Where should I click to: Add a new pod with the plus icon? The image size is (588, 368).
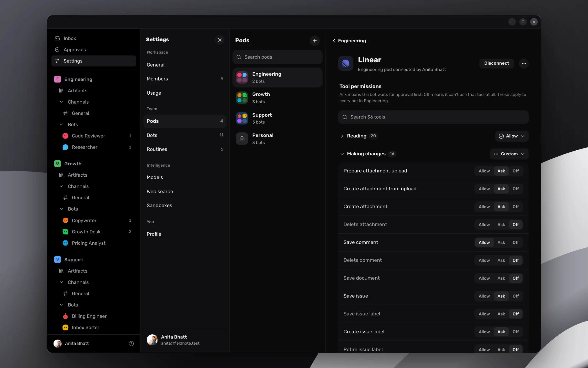tap(314, 41)
